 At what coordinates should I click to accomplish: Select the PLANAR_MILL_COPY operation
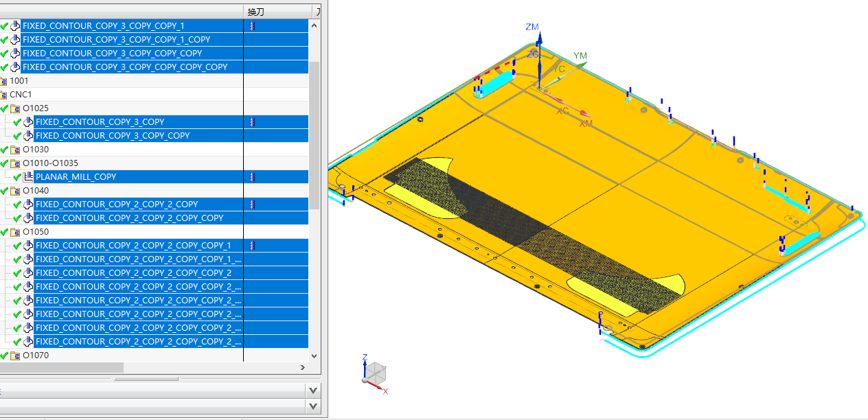(x=76, y=177)
